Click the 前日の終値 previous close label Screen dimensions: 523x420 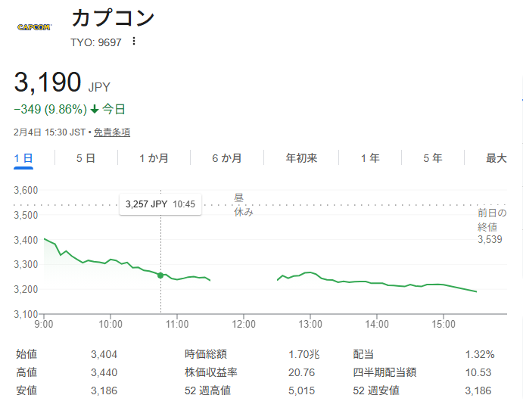[491, 219]
